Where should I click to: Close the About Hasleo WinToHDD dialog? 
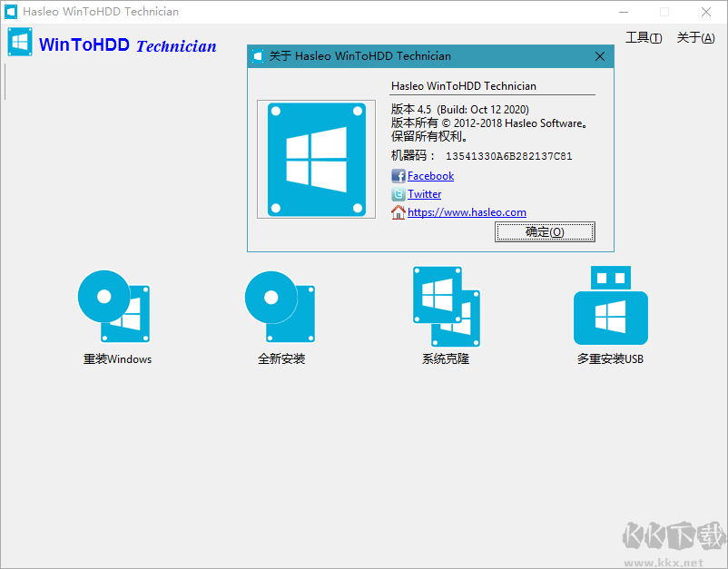599,56
